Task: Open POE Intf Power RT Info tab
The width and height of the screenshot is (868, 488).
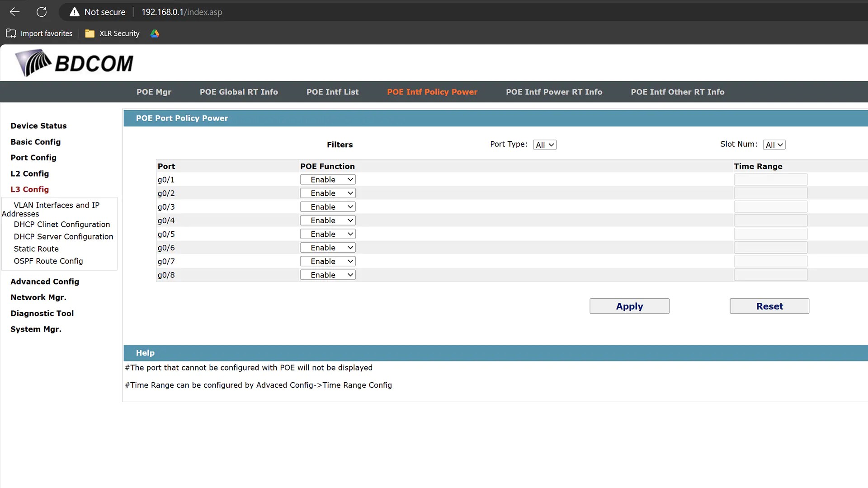Action: tap(554, 92)
